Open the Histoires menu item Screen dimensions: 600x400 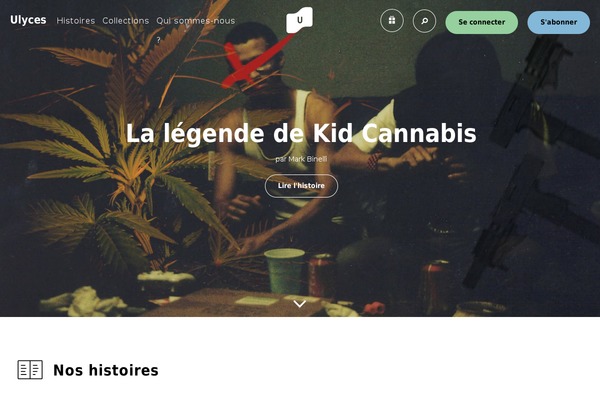tap(76, 21)
